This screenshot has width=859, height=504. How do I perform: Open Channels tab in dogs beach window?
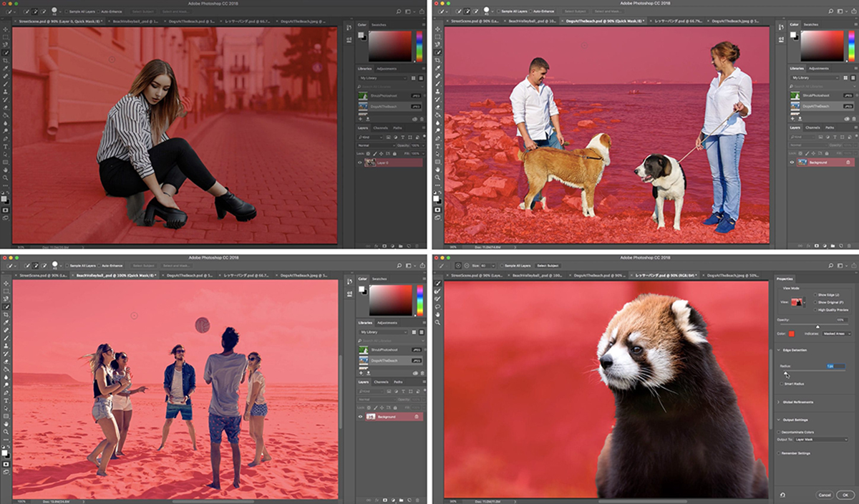[812, 127]
